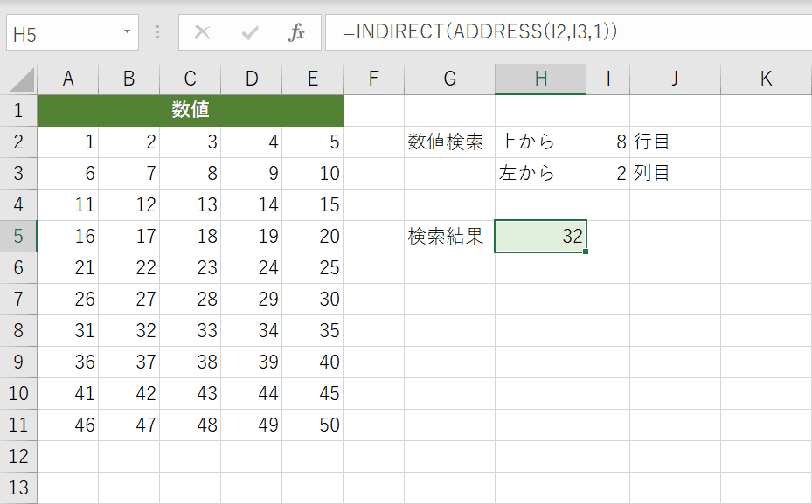Click cell E11 containing 50

[x=312, y=425]
